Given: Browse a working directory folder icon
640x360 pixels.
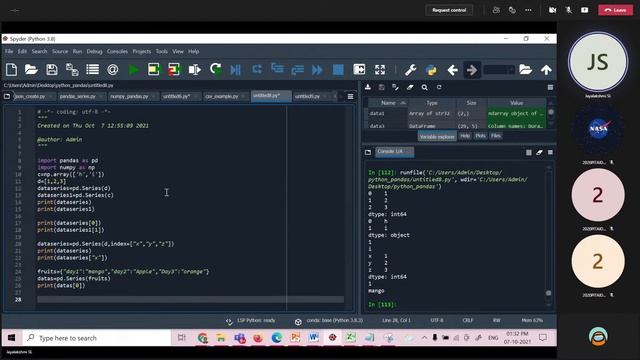Looking at the screenshot, I should 525,70.
